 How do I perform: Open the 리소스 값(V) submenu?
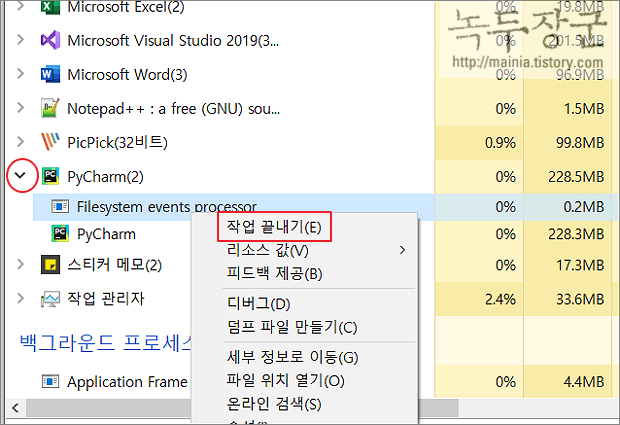(304, 250)
